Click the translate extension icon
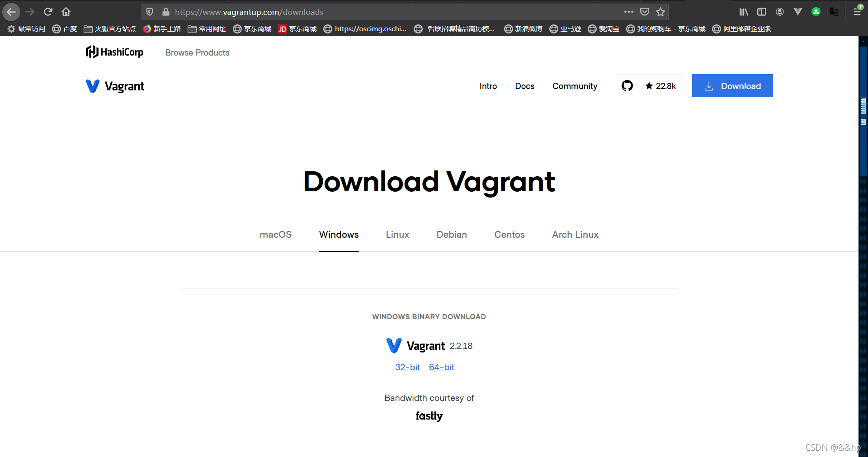 [x=834, y=12]
